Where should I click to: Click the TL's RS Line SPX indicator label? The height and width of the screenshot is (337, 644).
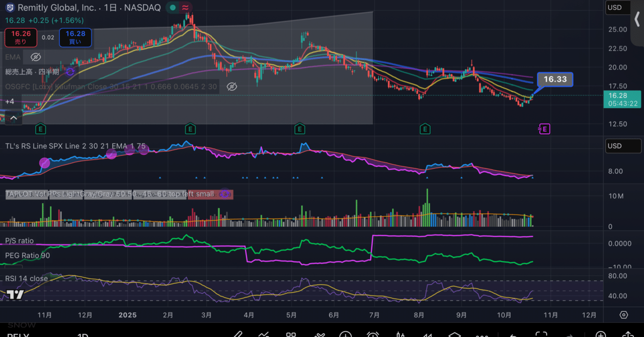click(x=75, y=146)
